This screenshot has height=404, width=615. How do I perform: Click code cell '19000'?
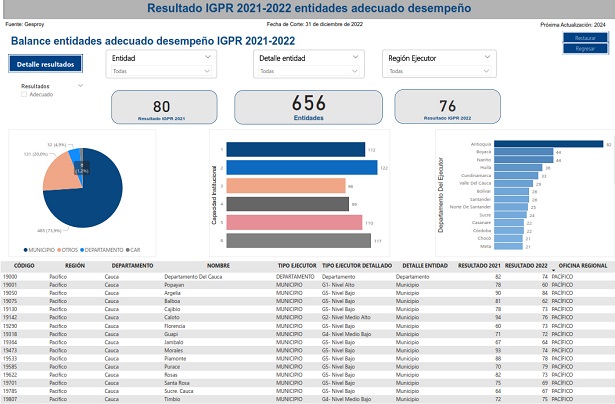coord(10,277)
